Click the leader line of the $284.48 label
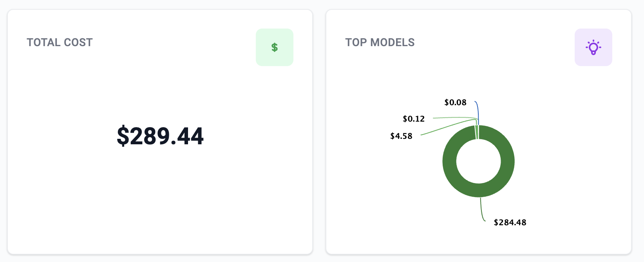 click(481, 209)
